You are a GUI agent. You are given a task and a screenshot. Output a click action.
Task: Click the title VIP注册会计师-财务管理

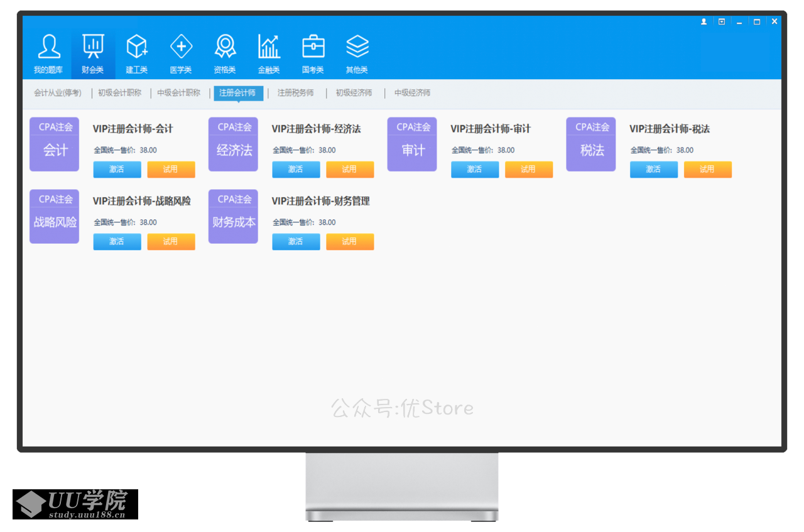pyautogui.click(x=321, y=201)
